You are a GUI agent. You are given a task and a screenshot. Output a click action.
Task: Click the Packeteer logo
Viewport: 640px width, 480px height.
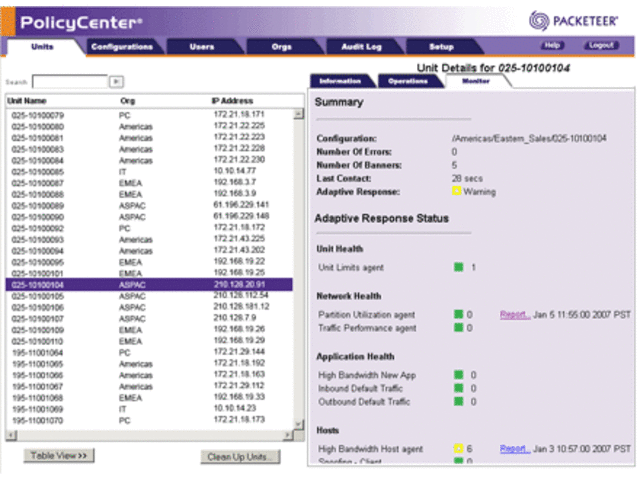click(579, 19)
